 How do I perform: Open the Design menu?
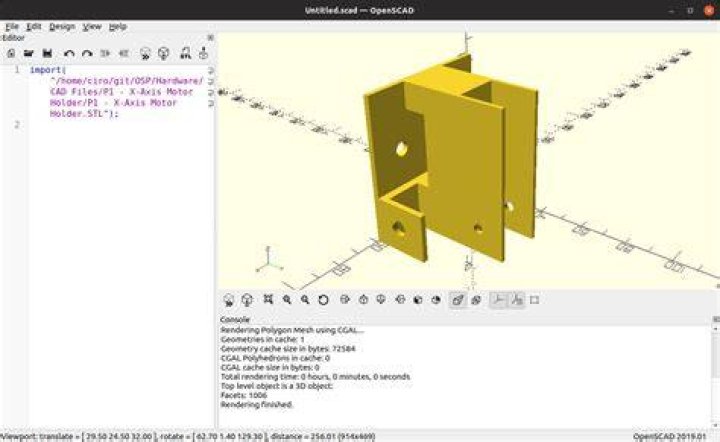pyautogui.click(x=62, y=27)
